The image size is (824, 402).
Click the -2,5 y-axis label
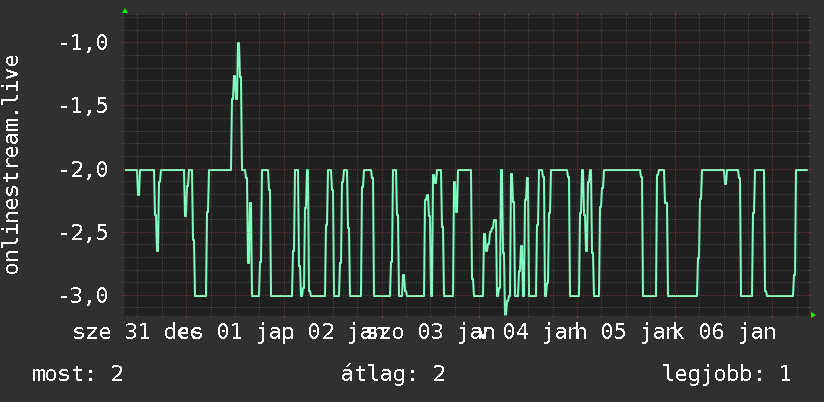tap(84, 233)
